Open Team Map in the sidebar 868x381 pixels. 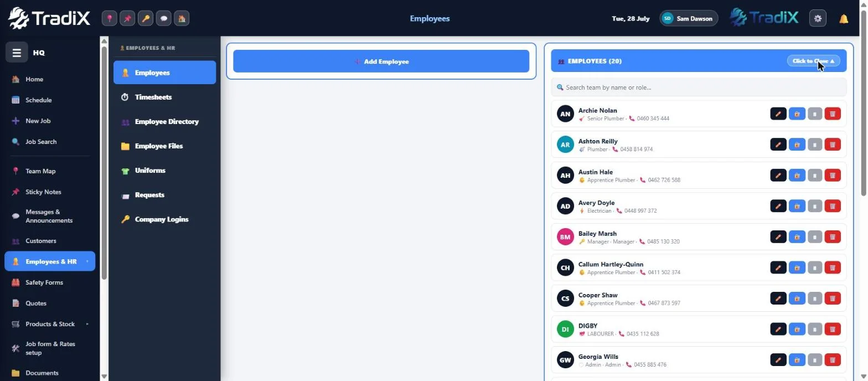coord(50,171)
